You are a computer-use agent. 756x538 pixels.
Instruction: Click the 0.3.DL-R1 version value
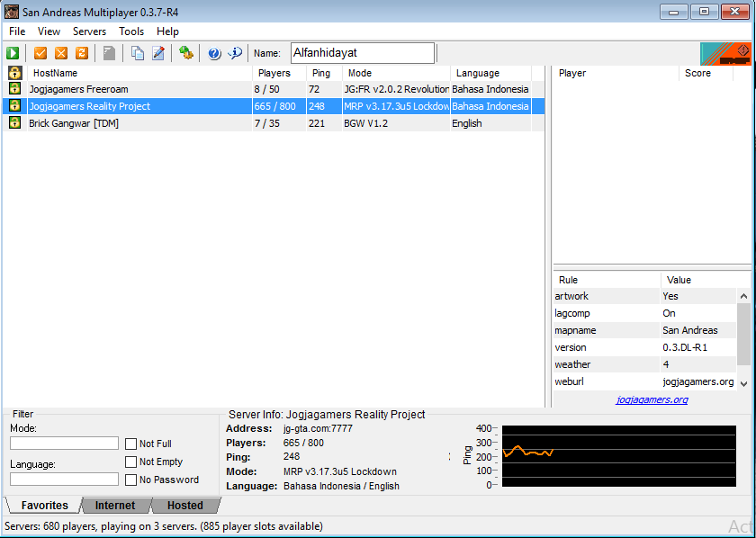685,347
